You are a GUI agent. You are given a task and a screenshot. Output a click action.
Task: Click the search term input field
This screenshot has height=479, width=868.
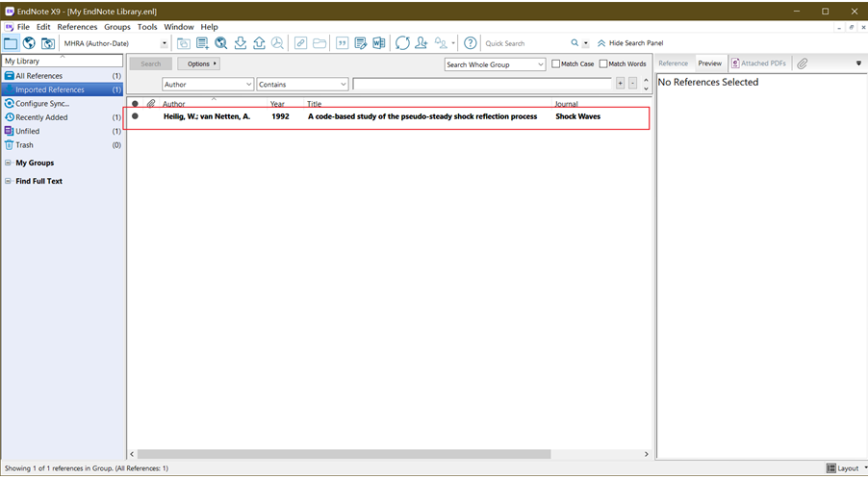pos(481,84)
